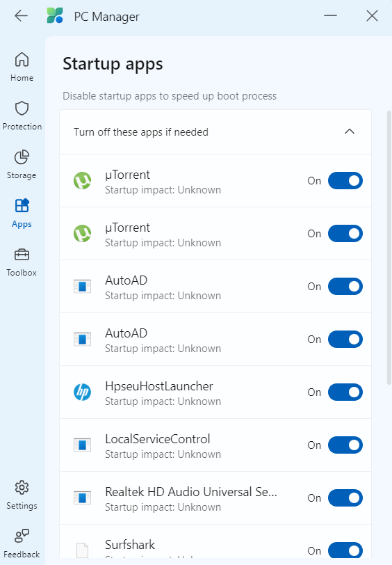Select the Surfshark name text
This screenshot has height=565, width=392.
pos(130,544)
